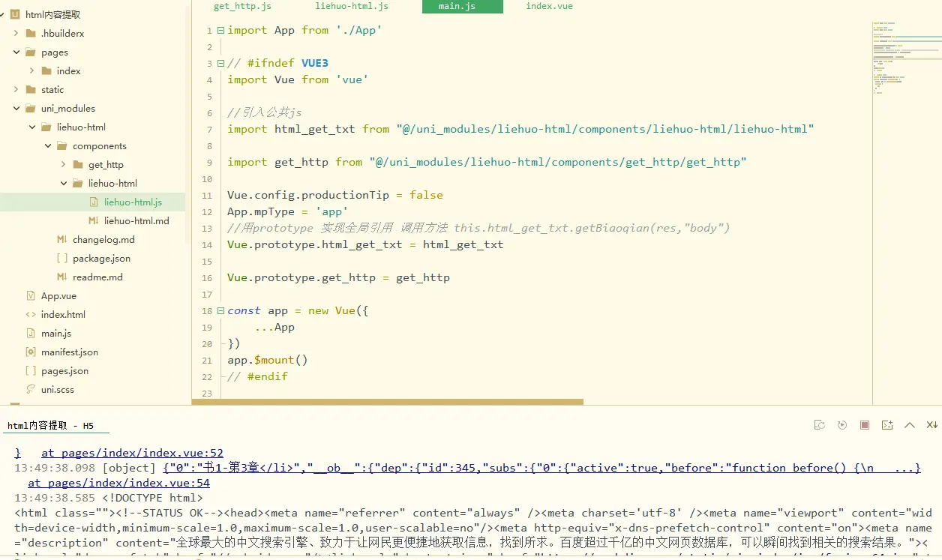This screenshot has height=560, width=942.
Task: Open a new terminal from the console toolbar
Action: tap(887, 425)
